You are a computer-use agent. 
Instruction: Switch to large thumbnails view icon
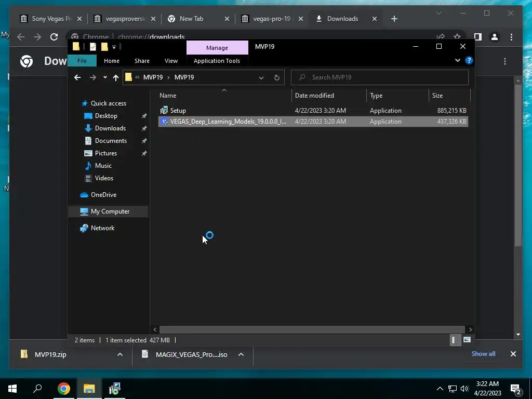(467, 340)
